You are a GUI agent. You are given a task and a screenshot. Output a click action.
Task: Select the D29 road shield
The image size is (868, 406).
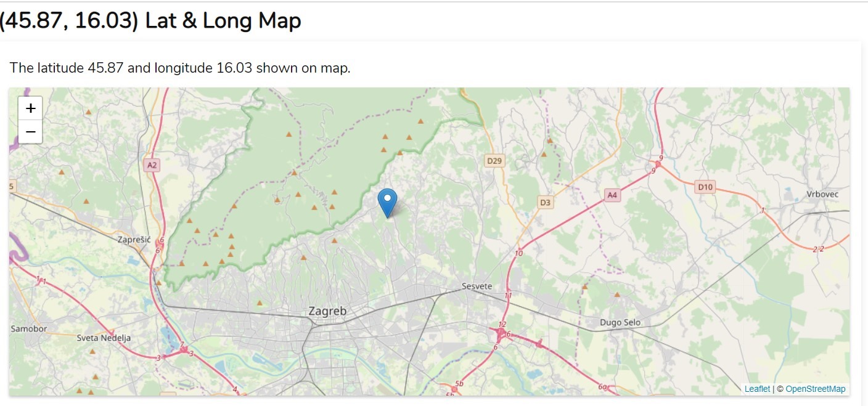click(x=494, y=161)
